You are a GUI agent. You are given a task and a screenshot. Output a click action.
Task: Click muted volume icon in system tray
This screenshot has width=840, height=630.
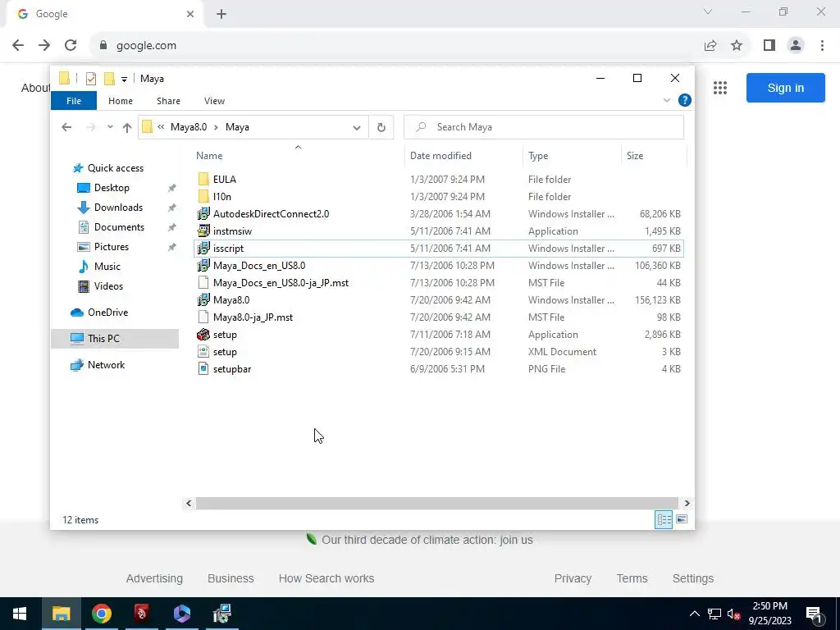pyautogui.click(x=733, y=614)
